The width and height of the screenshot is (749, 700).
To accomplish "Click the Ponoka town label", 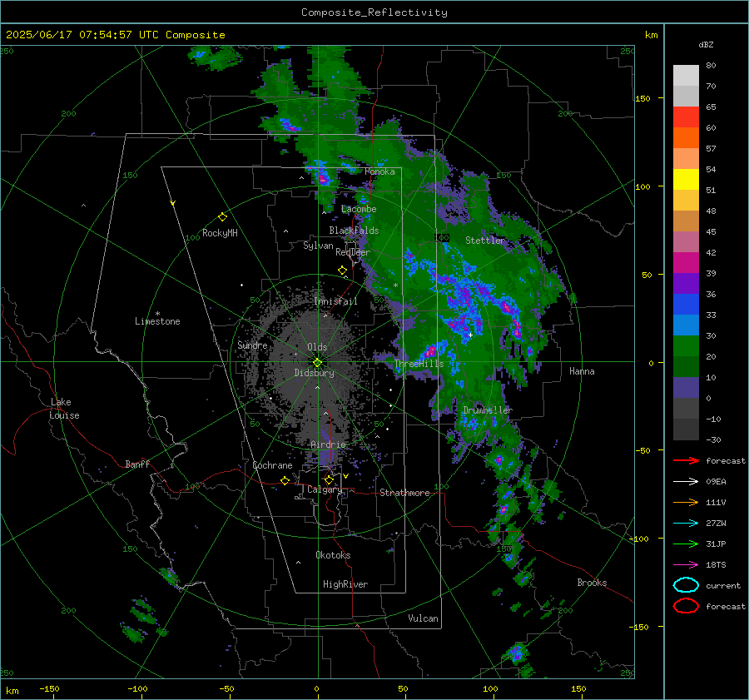I will point(379,171).
